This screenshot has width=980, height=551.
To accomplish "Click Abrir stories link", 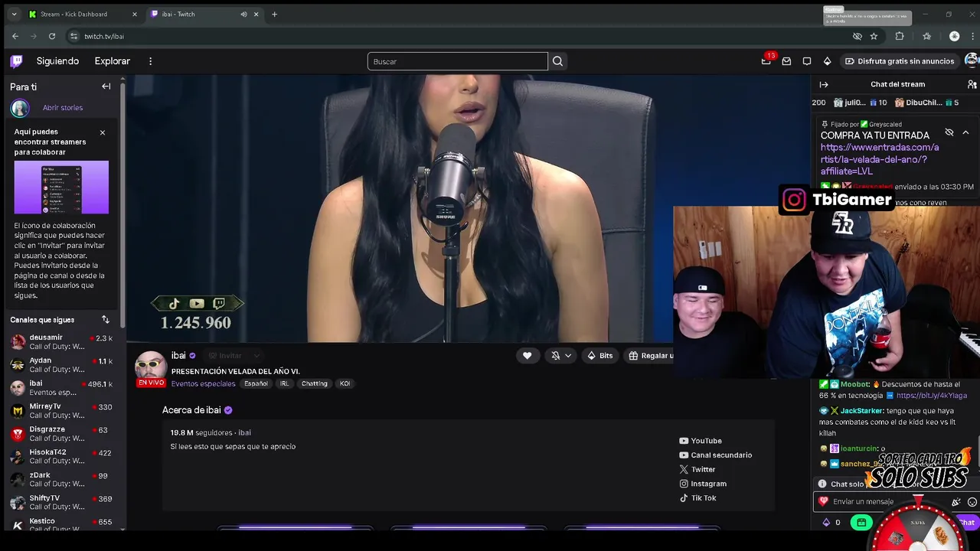I will [x=63, y=108].
